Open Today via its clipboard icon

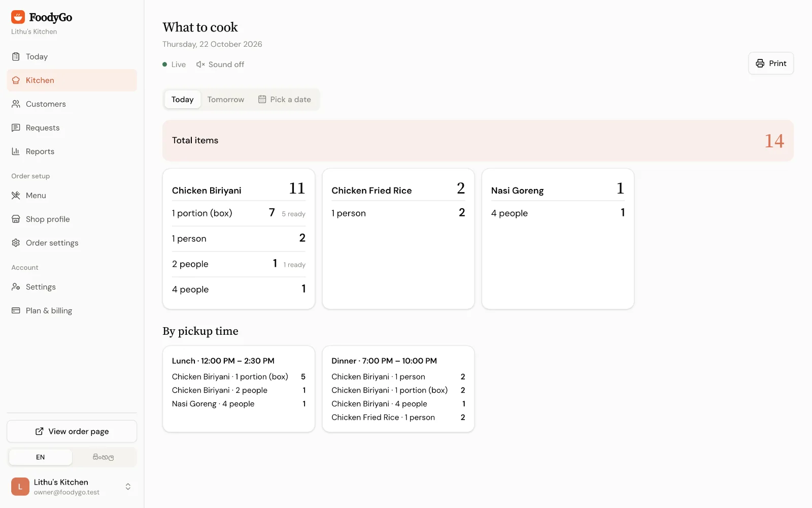(x=16, y=56)
